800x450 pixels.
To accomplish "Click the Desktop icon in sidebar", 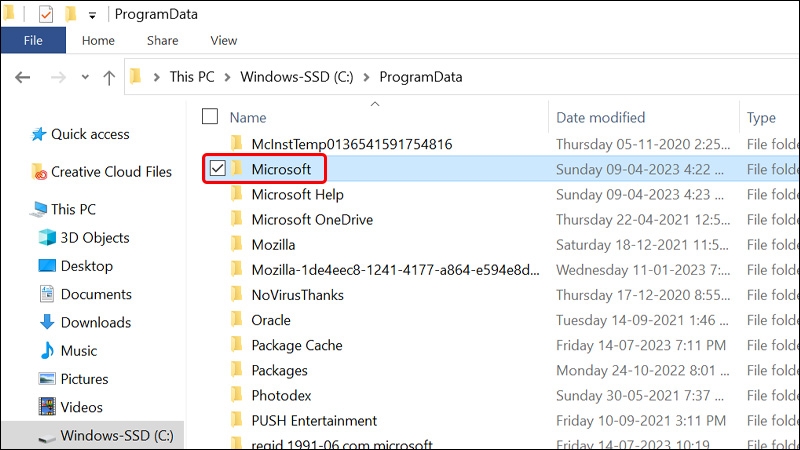I will pyautogui.click(x=47, y=265).
